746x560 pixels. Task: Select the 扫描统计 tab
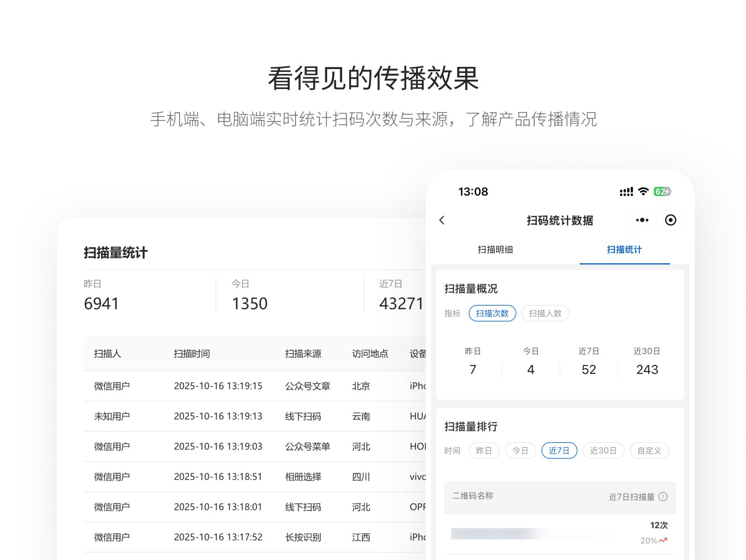click(x=624, y=249)
